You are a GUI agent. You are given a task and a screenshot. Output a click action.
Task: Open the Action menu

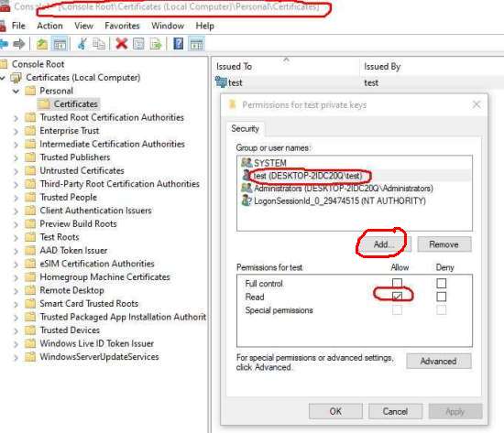coord(49,26)
